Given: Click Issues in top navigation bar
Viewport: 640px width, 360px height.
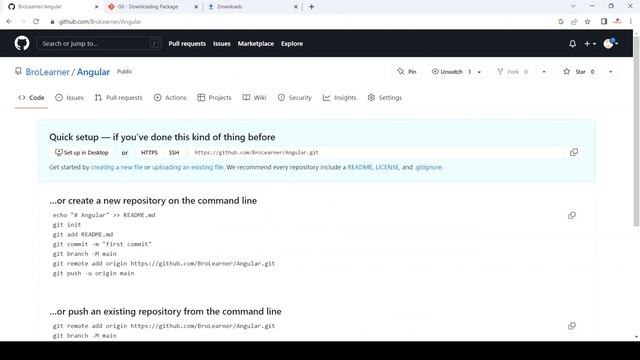Looking at the screenshot, I should 222,44.
